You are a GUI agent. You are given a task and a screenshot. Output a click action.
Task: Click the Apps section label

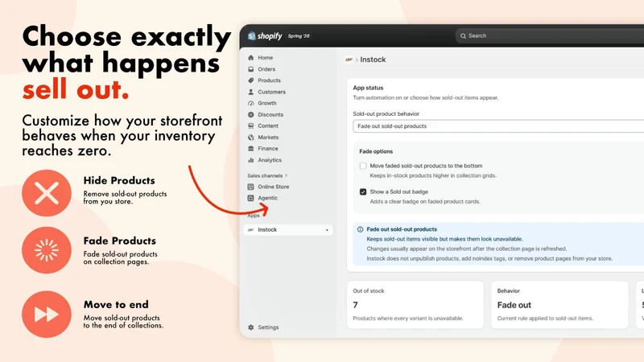254,216
